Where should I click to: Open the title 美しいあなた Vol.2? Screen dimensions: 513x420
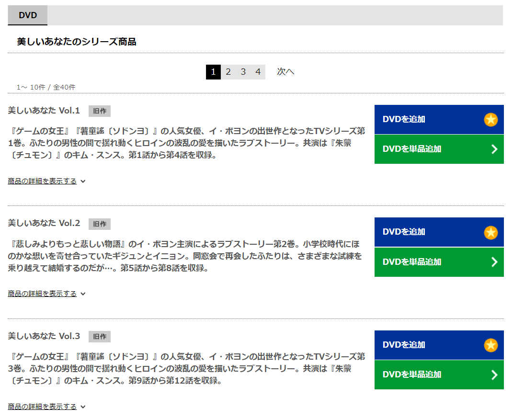click(x=44, y=223)
